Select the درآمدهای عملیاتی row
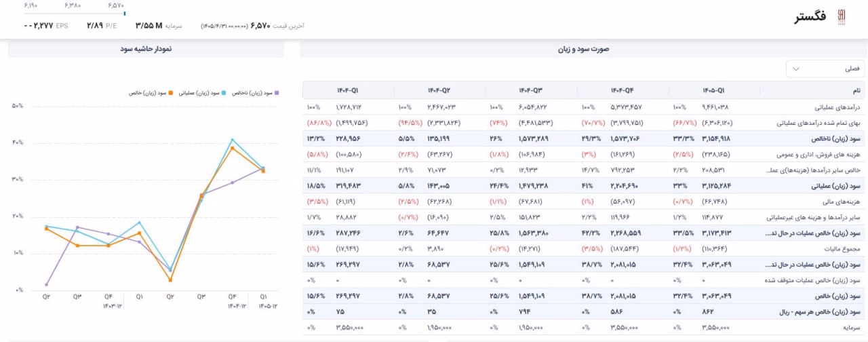The image size is (868, 342). pos(584,107)
